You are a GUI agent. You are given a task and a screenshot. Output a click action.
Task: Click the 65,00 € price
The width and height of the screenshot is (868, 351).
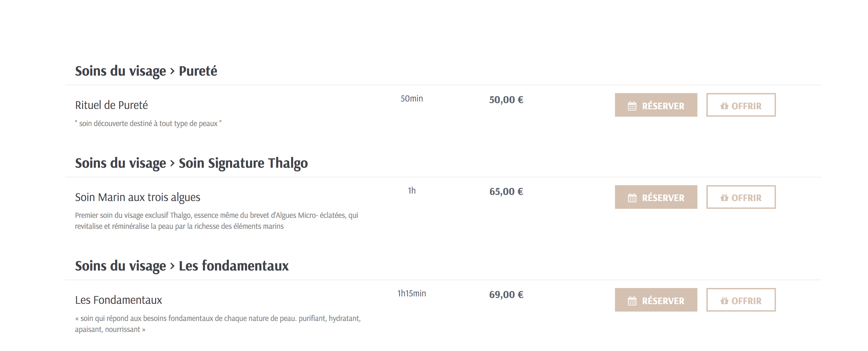(506, 192)
